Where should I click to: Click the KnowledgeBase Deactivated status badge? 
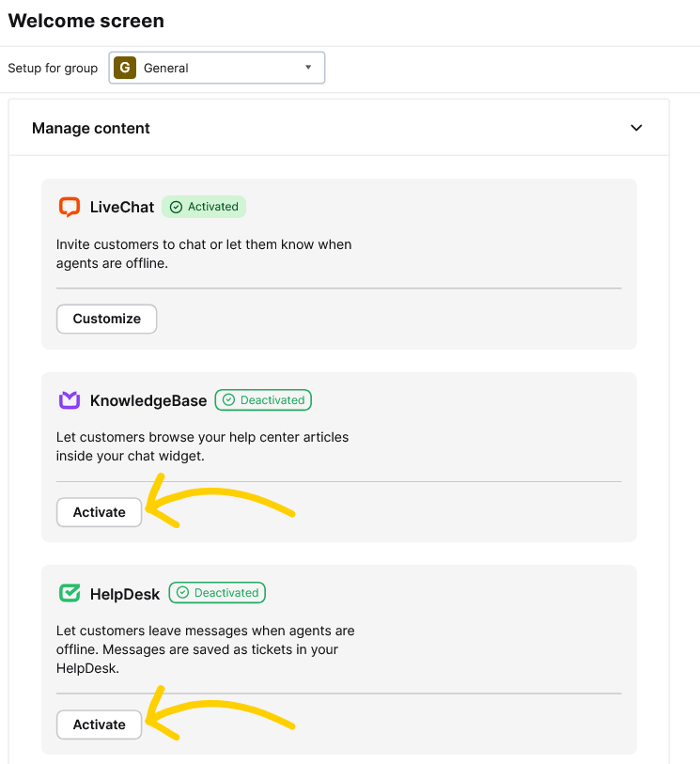pyautogui.click(x=263, y=400)
